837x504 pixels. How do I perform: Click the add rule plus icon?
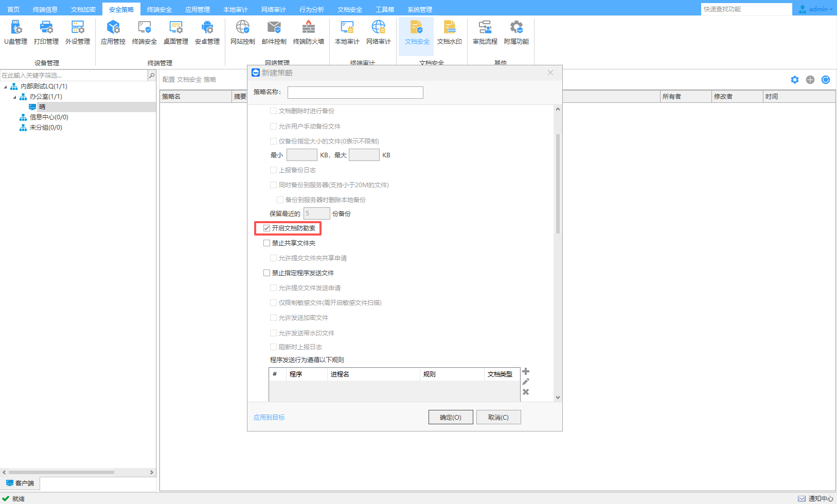click(526, 371)
